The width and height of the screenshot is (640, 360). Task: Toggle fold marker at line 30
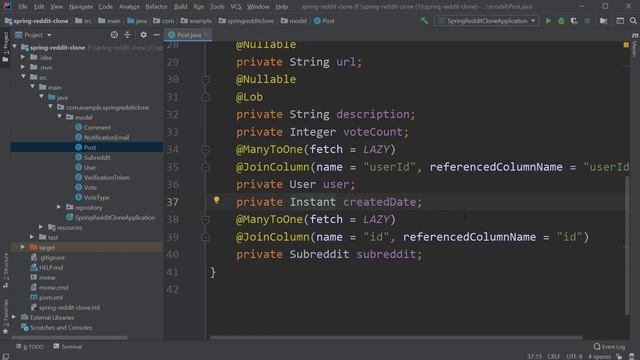[x=206, y=80]
